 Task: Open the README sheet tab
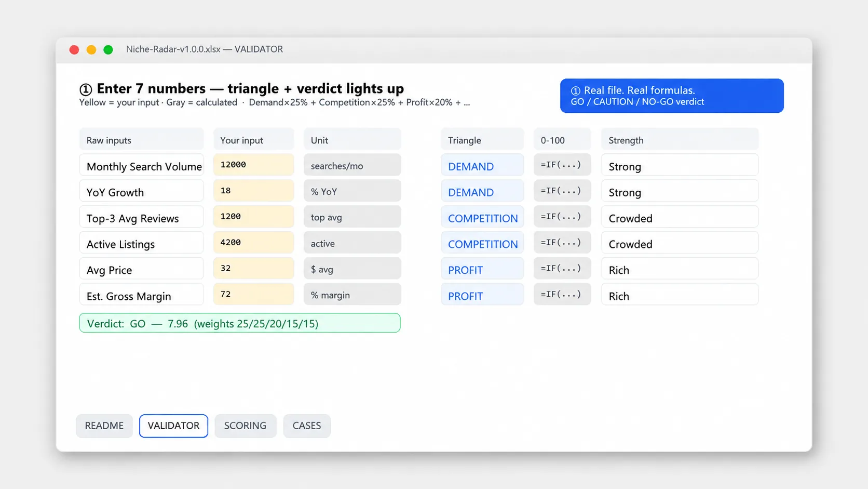click(x=104, y=426)
